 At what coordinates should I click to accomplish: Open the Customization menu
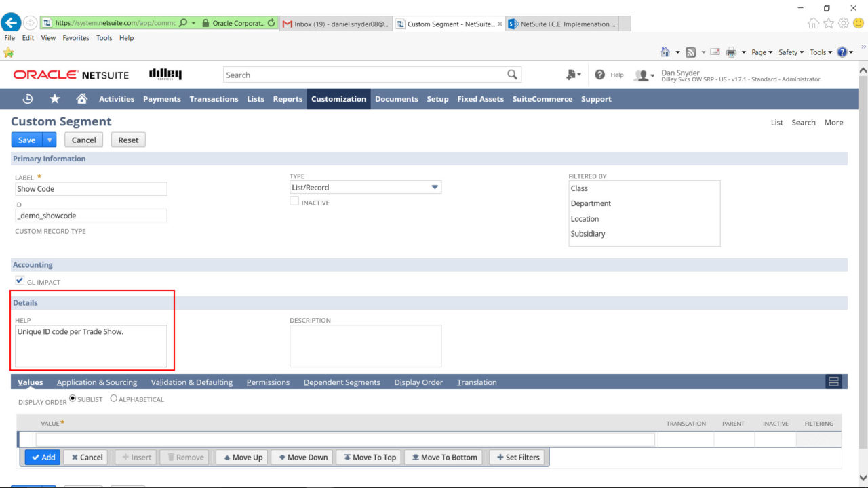(338, 98)
